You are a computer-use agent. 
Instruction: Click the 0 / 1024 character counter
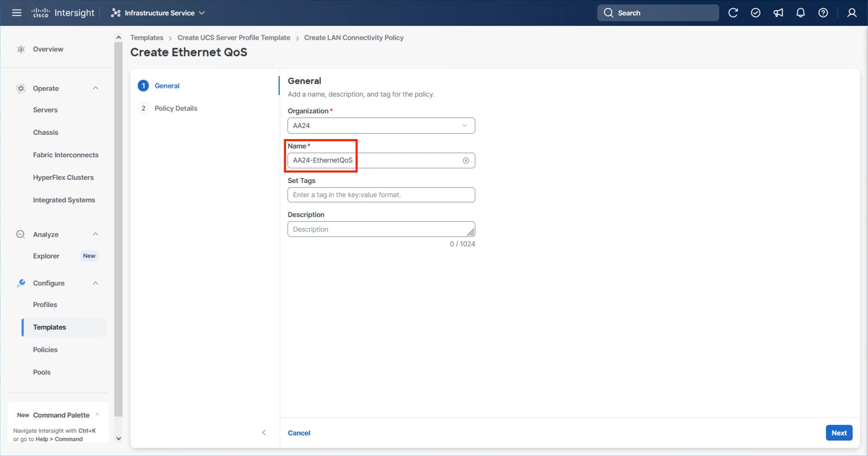point(462,244)
